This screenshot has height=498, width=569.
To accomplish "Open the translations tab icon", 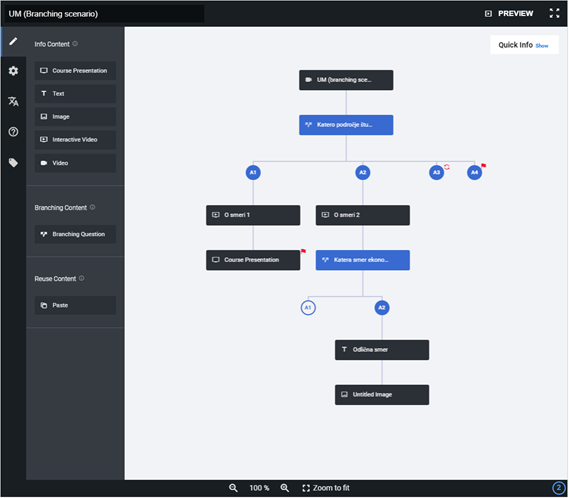I will coord(13,101).
